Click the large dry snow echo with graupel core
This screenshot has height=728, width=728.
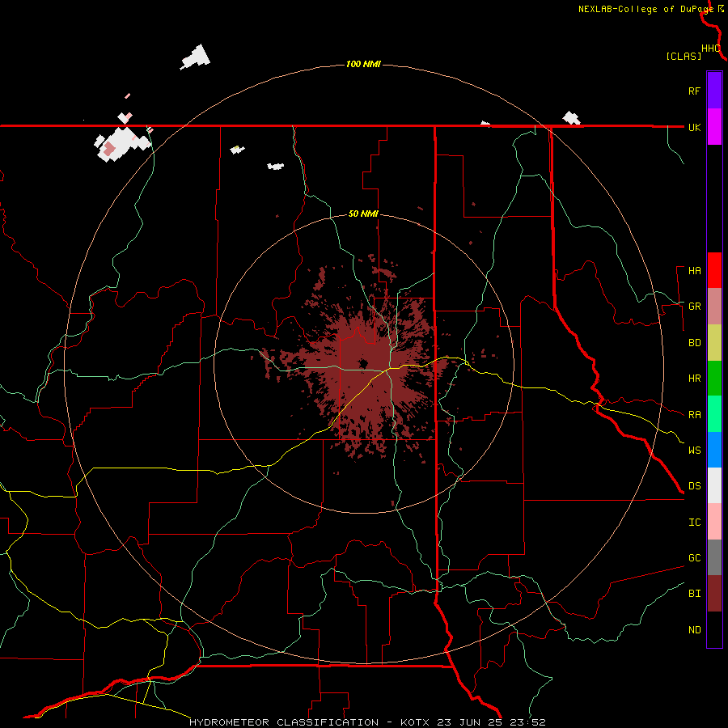121,143
